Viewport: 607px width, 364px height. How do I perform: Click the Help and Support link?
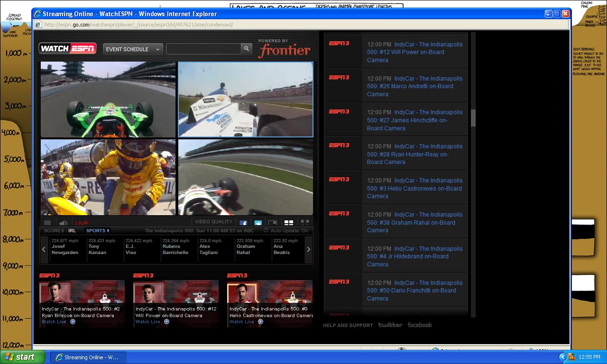pyautogui.click(x=348, y=326)
